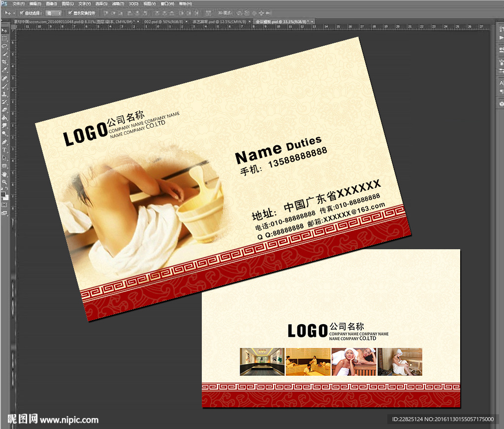Select the Clone Stamp tool
This screenshot has width=504, height=429.
point(4,94)
